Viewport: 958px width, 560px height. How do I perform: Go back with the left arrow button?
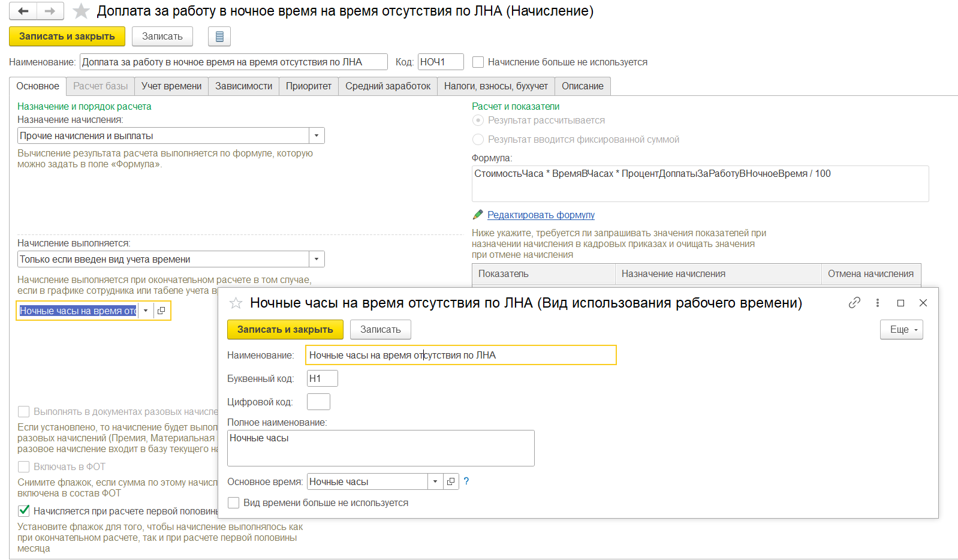(23, 11)
